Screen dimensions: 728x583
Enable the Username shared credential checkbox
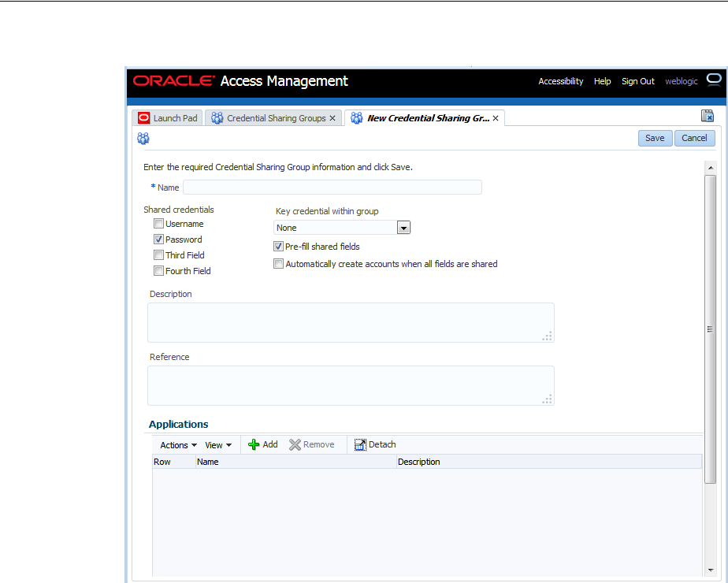[159, 224]
